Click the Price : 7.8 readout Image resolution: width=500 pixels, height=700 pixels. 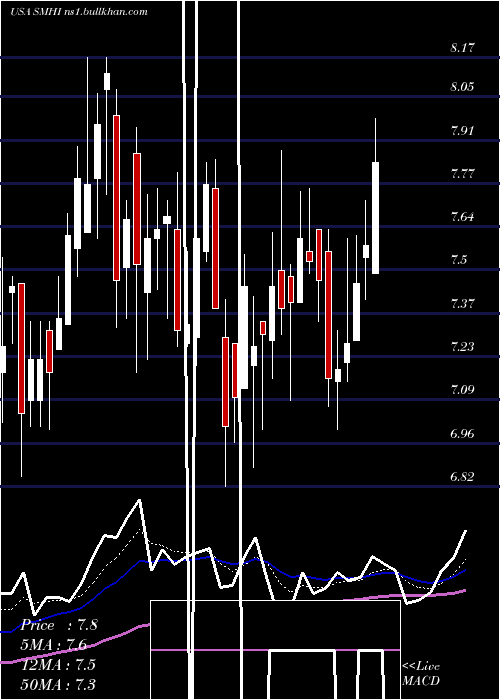(59, 625)
